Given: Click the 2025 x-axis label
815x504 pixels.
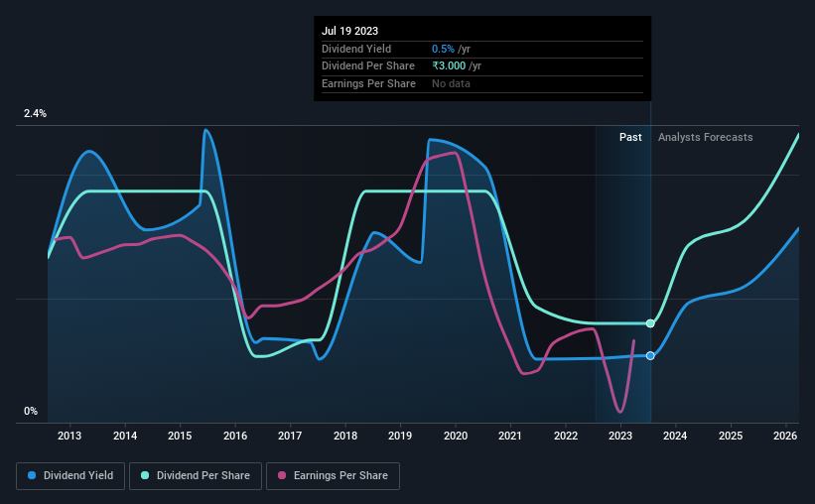Looking at the screenshot, I should [731, 436].
